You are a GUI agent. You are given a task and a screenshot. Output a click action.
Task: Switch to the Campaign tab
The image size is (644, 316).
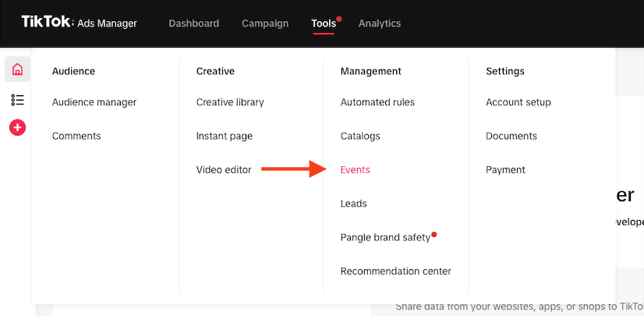point(265,23)
